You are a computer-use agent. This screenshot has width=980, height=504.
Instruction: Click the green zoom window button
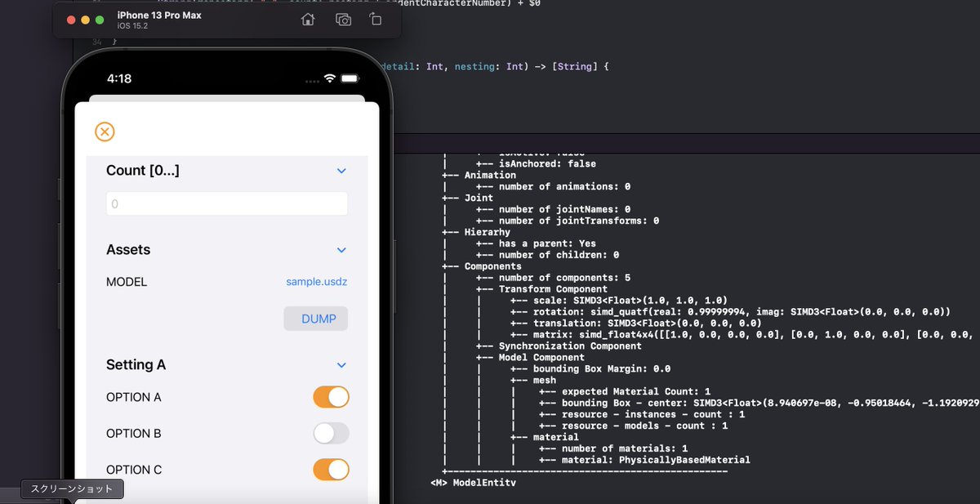(100, 20)
